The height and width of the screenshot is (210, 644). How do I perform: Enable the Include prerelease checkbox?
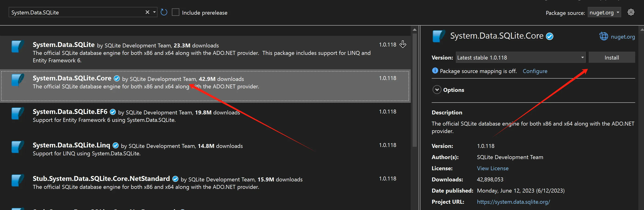coord(176,12)
